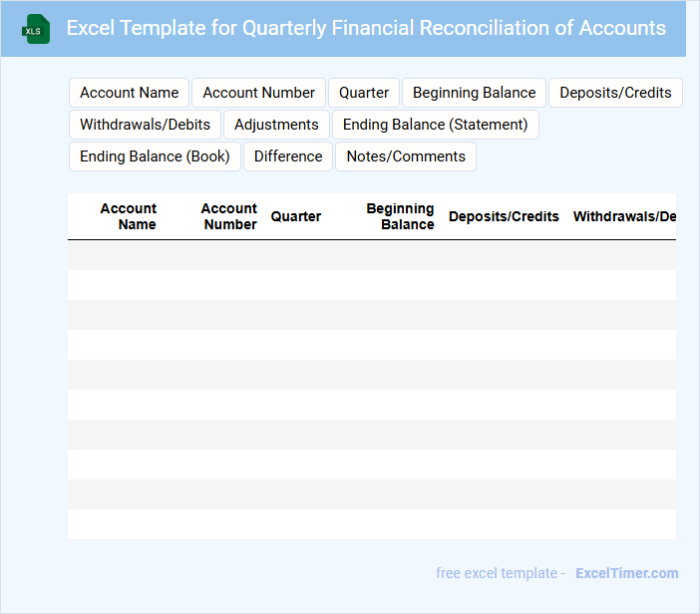The width and height of the screenshot is (700, 614).
Task: Click the Account Number column header
Action: tap(229, 216)
